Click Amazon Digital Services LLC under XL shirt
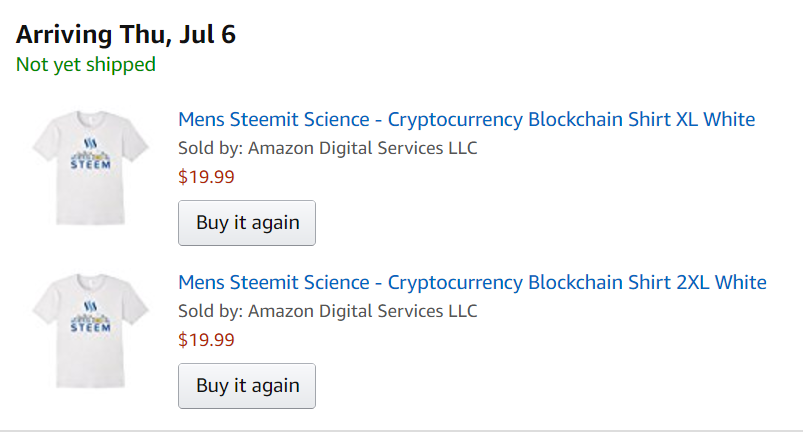The width and height of the screenshot is (803, 438). [363, 148]
